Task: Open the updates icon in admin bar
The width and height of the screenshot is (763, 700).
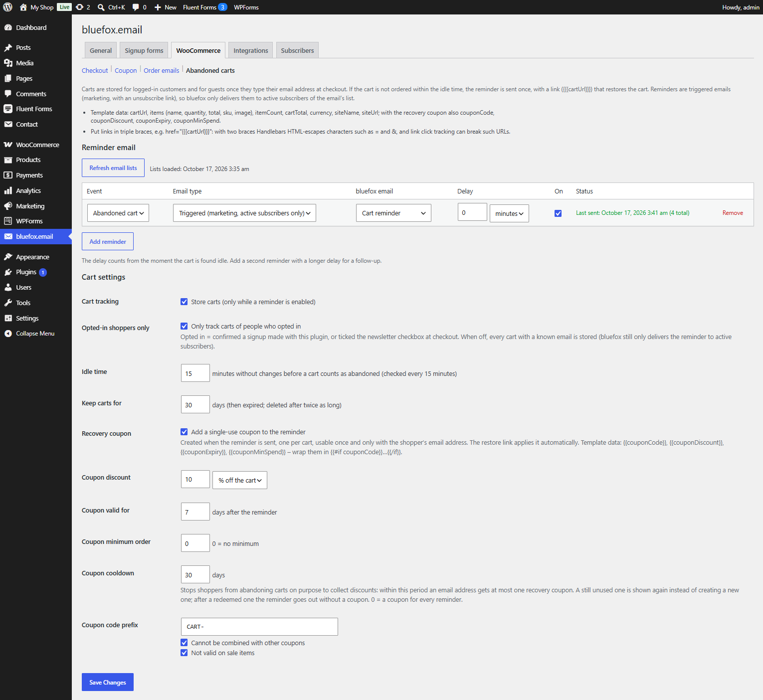Action: pos(79,7)
